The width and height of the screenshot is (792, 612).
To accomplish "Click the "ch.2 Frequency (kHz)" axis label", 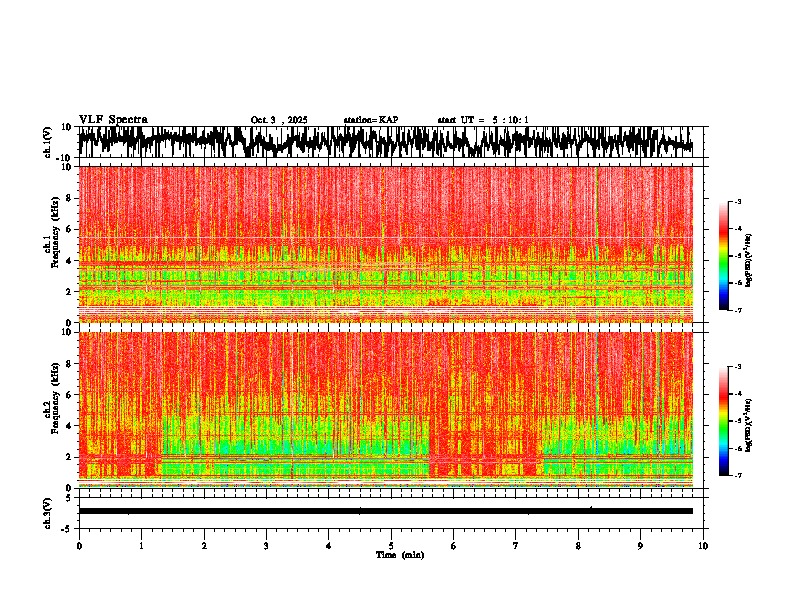I will pyautogui.click(x=52, y=398).
